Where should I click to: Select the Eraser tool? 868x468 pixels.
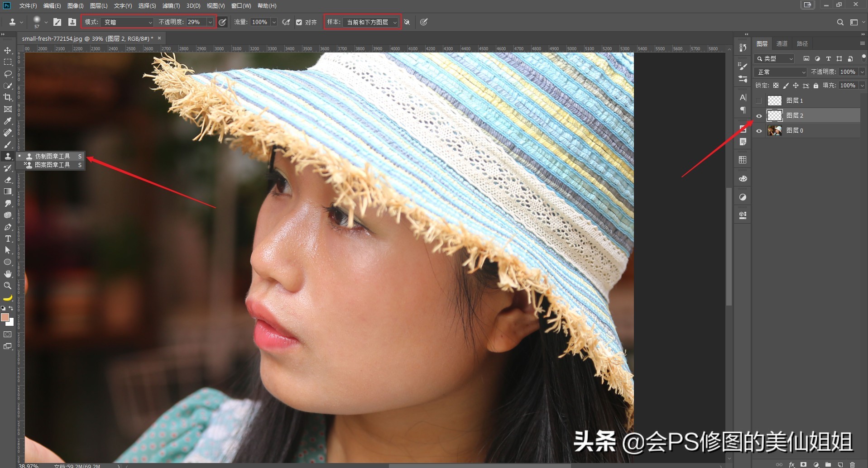click(x=8, y=180)
